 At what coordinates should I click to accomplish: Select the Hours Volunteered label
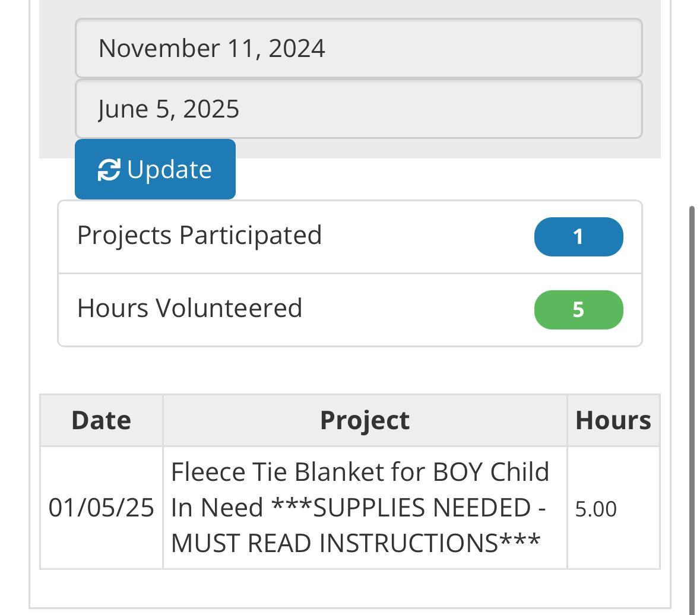(190, 308)
